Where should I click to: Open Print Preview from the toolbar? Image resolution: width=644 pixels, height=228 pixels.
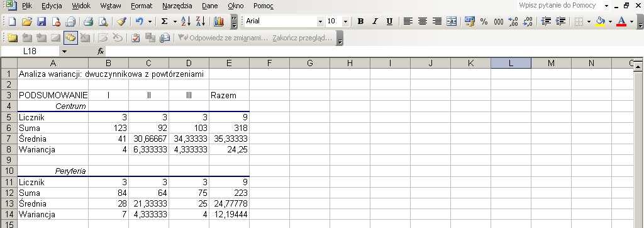coord(103,21)
